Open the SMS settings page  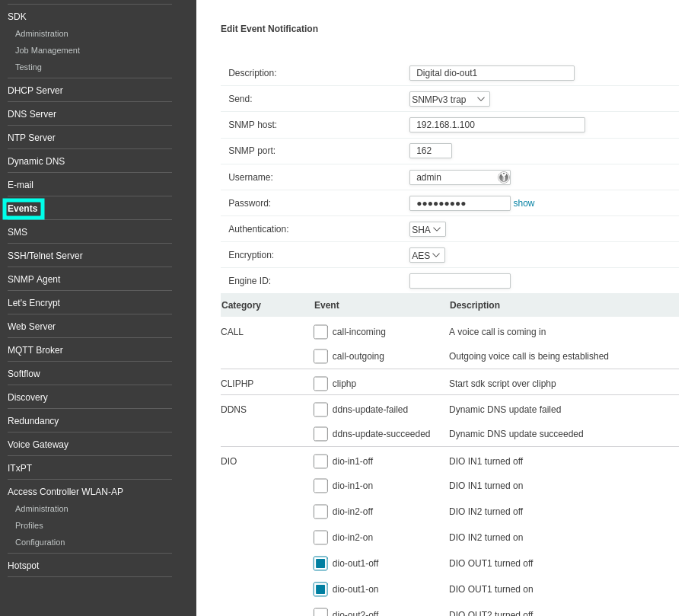click(18, 232)
